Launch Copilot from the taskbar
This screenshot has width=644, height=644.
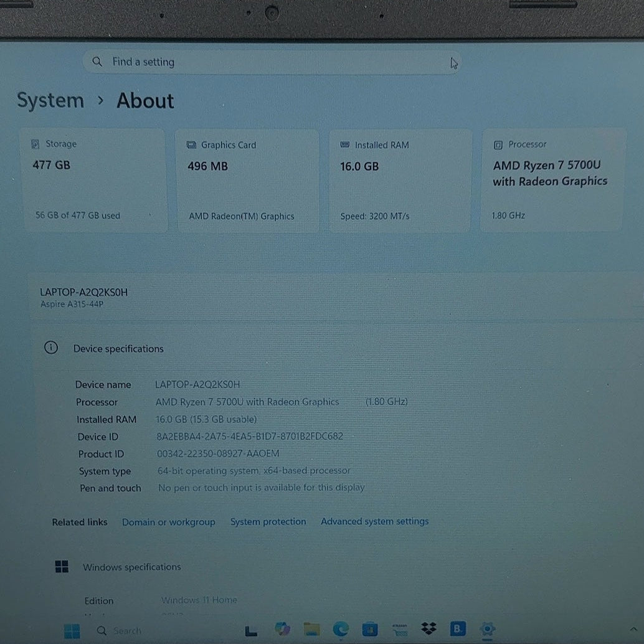pos(282,629)
